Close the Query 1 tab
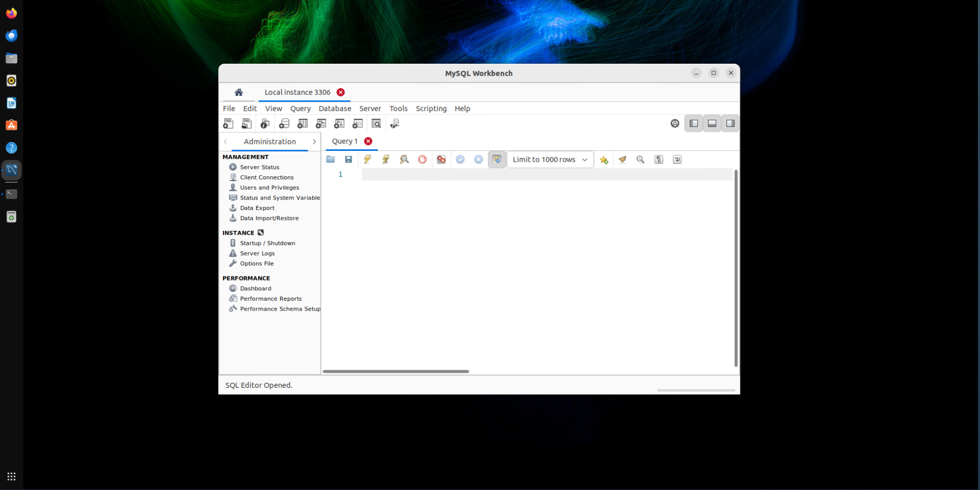 click(368, 141)
